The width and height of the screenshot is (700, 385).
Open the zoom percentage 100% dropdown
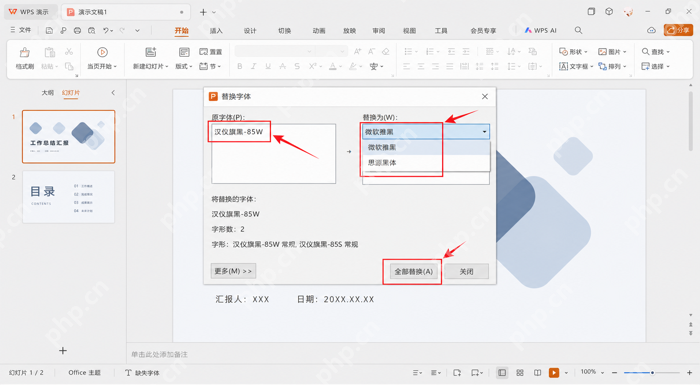coord(592,372)
